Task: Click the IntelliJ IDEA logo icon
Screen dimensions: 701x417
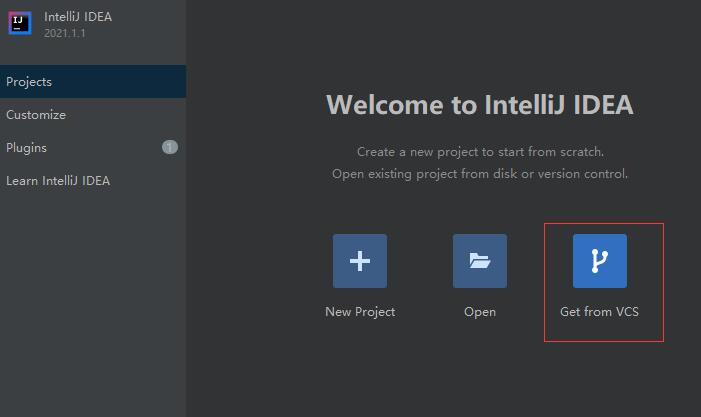Action: point(20,24)
